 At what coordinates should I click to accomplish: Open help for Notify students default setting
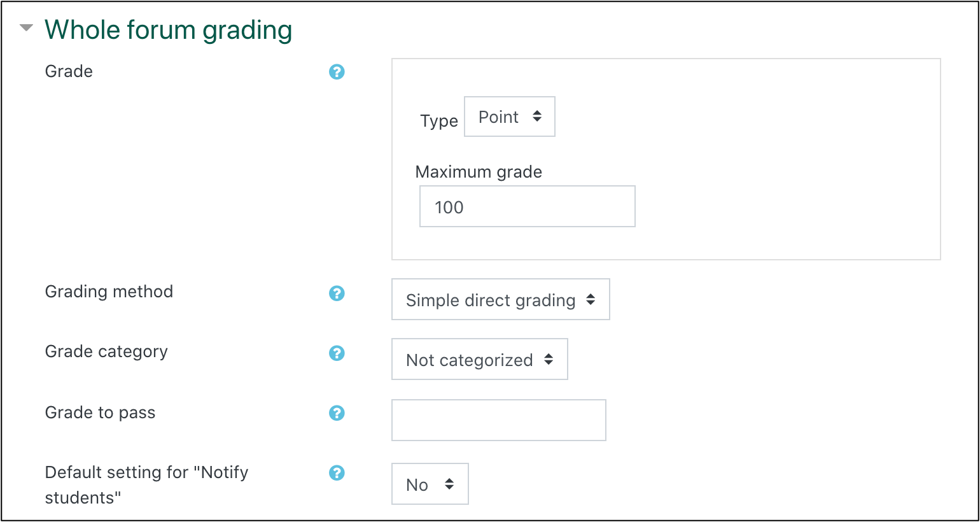tap(337, 473)
